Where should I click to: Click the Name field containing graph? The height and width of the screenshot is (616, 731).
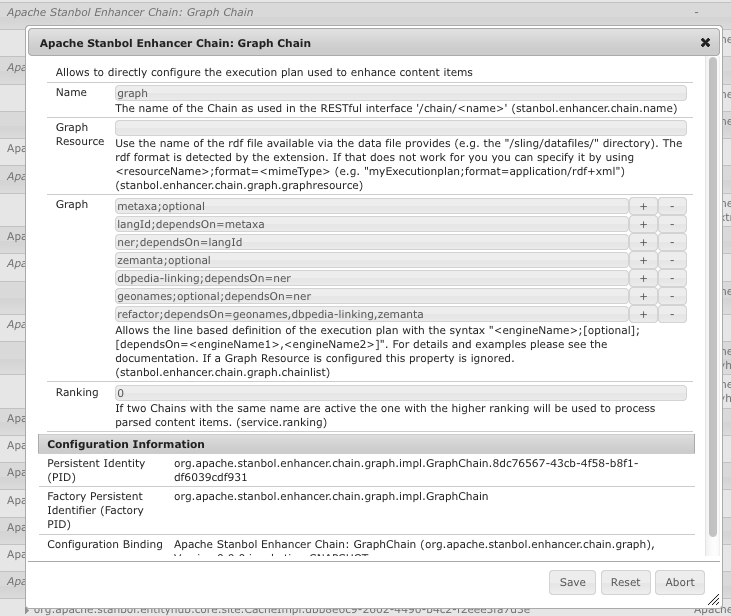pyautogui.click(x=400, y=93)
